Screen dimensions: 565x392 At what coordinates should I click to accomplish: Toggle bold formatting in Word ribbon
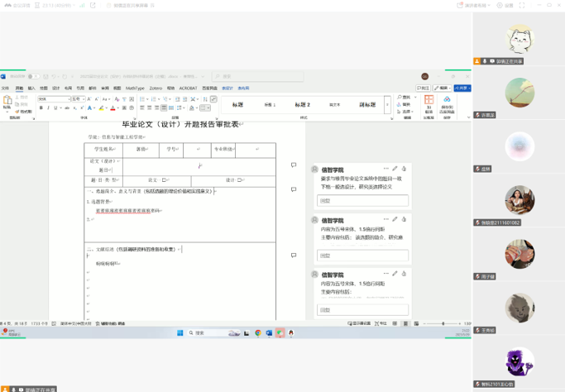coord(41,108)
